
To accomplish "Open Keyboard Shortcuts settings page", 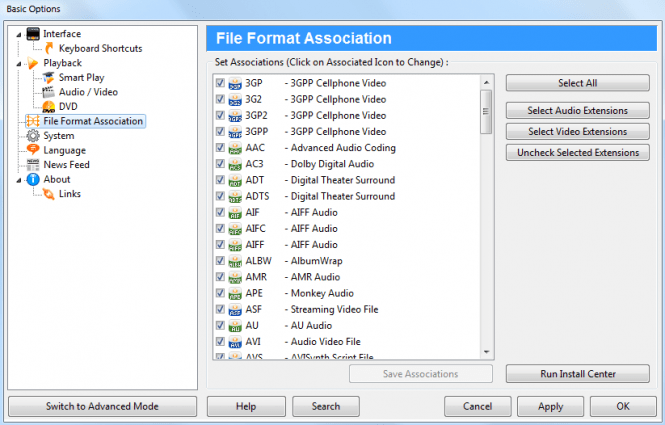I will point(101,48).
